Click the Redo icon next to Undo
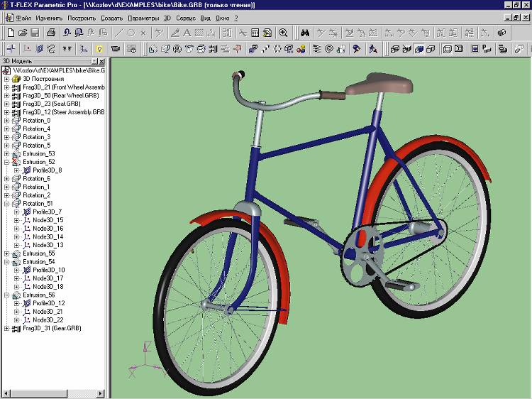This screenshot has width=532, height=399. click(x=79, y=33)
